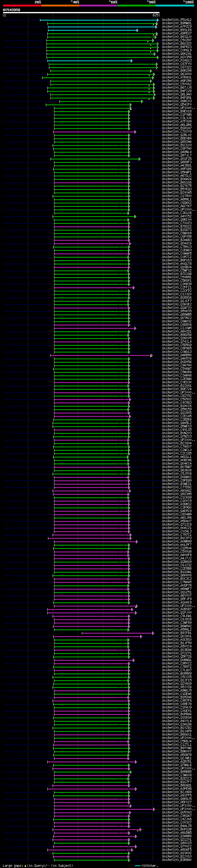
Task: Click the green alignment bar of UniRef100_A9RCO3
Action: pyautogui.click(x=101, y=101)
